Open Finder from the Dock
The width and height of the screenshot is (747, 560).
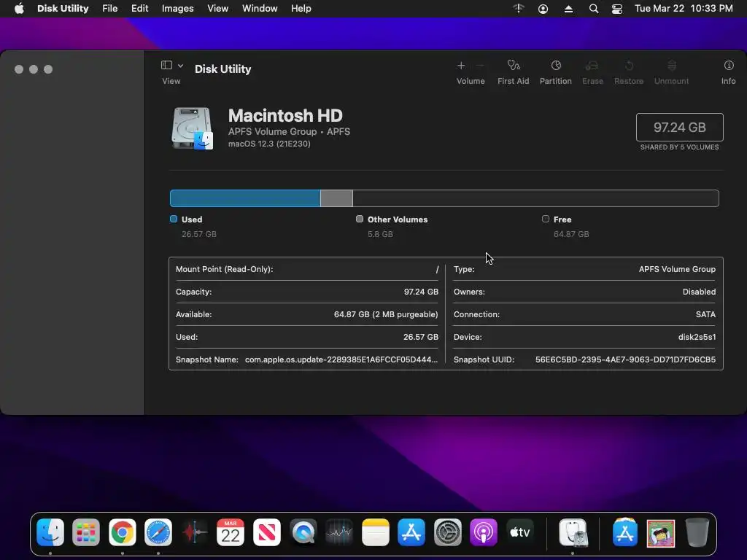50,532
